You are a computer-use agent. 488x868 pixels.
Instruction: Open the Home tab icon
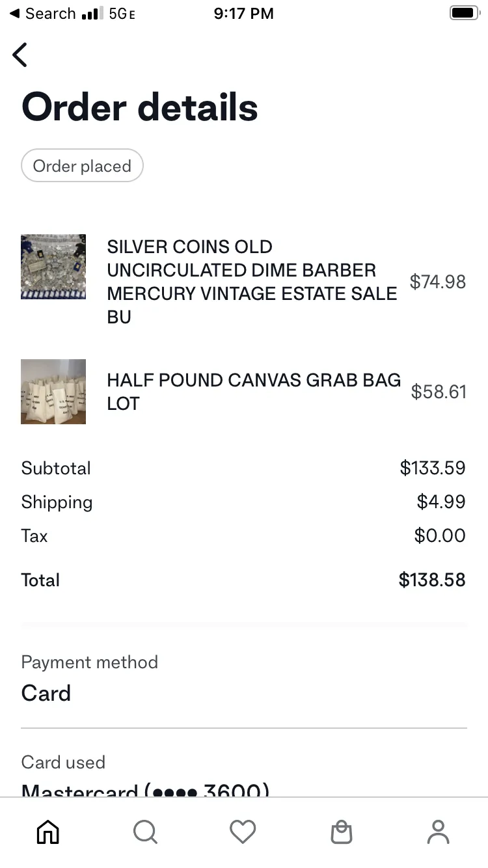point(47,832)
